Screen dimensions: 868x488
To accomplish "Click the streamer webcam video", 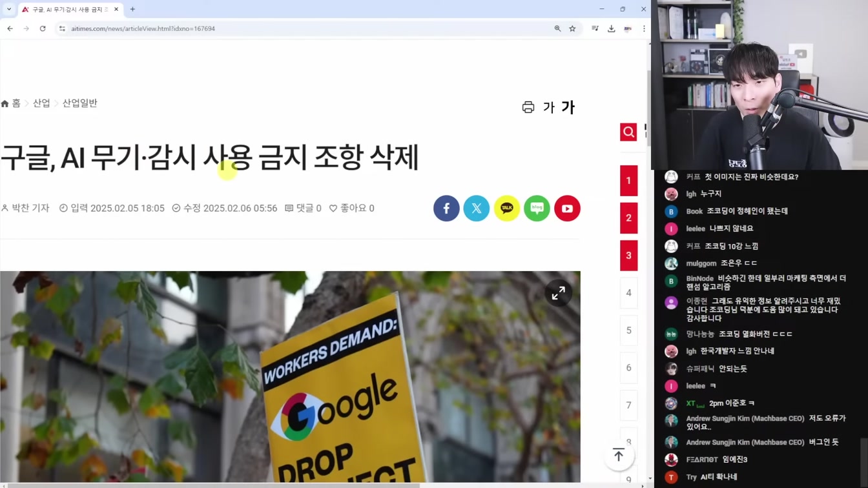I will (x=759, y=85).
